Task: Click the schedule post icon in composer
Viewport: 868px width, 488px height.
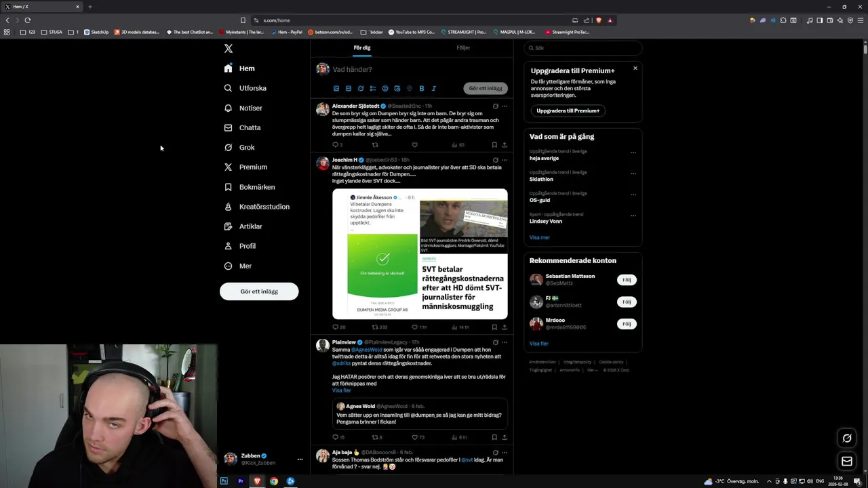Action: 397,88
